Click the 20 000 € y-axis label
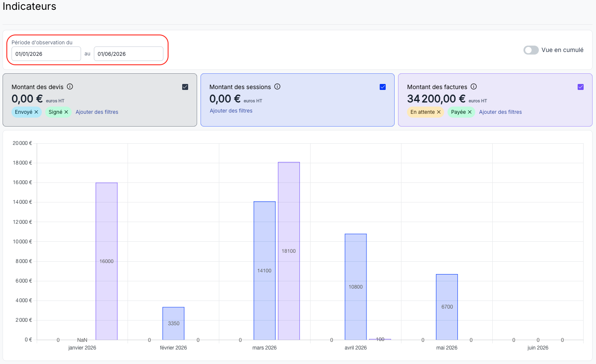The width and height of the screenshot is (596, 364). [22, 143]
